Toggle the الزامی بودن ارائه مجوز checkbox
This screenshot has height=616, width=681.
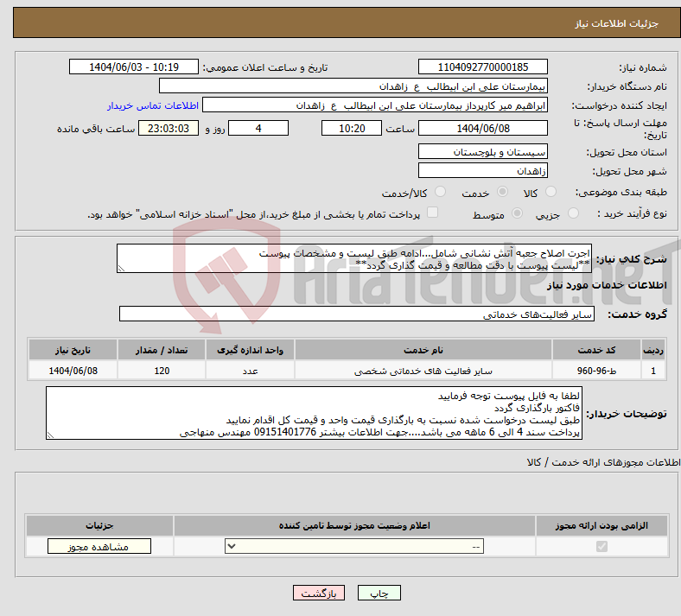[x=601, y=546]
